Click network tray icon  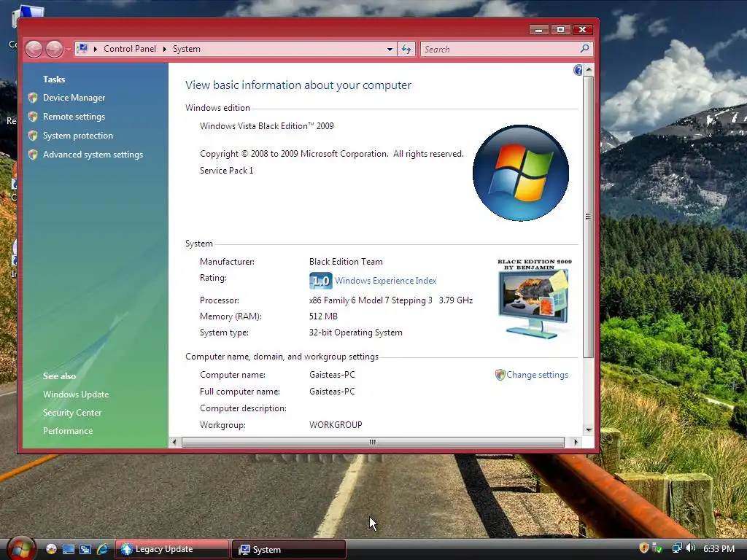coord(677,548)
